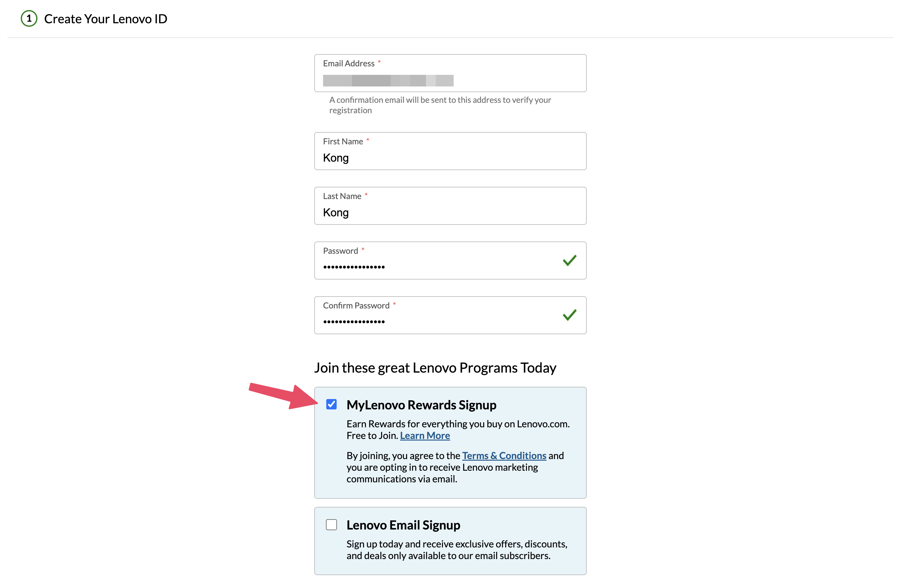Screen dimensions: 901x588
Task: Toggle the MyLenovo Rewards Signup checkbox off
Action: coord(332,404)
